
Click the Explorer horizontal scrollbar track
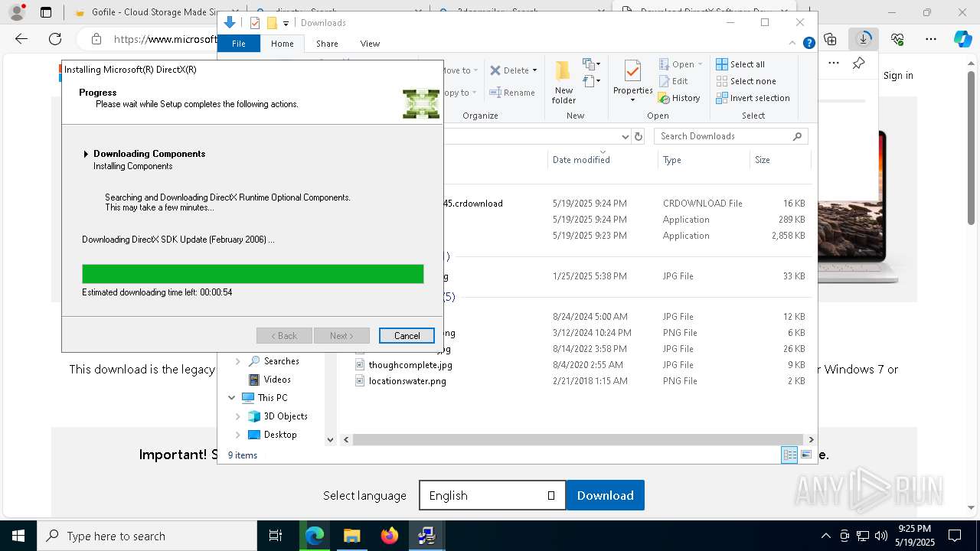(578, 439)
